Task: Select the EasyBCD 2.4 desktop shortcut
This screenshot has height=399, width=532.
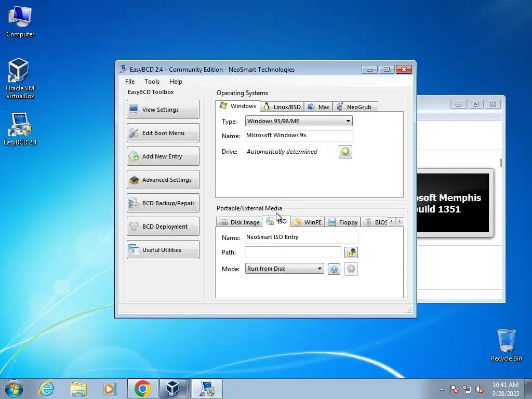Action: click(x=20, y=129)
